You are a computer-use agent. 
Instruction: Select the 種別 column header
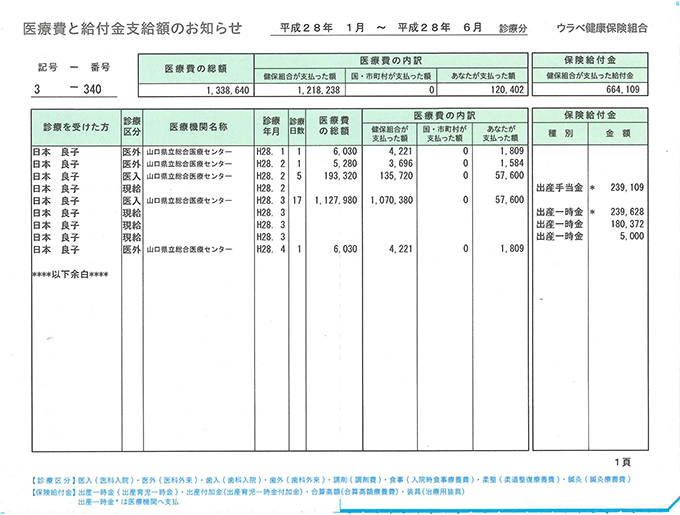pos(560,134)
